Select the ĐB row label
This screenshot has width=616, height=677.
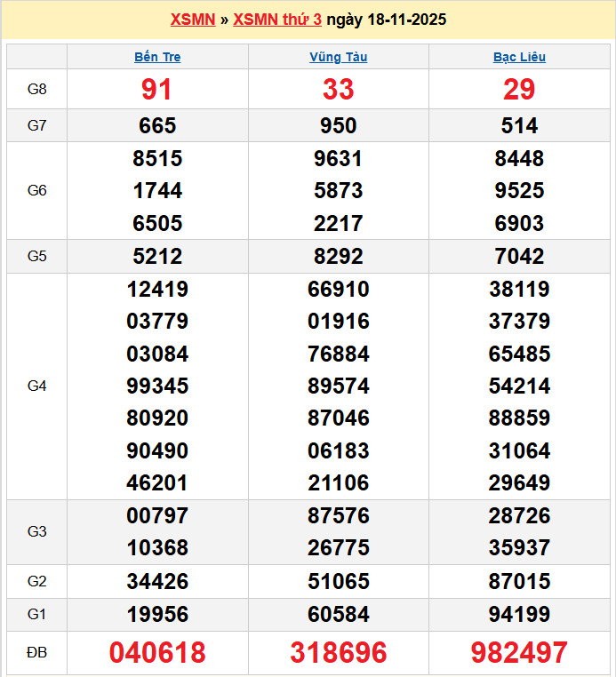pos(36,653)
